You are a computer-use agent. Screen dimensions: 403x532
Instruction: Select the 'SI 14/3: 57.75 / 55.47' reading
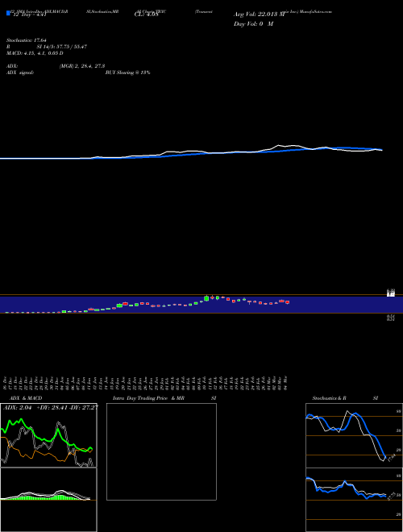point(62,47)
